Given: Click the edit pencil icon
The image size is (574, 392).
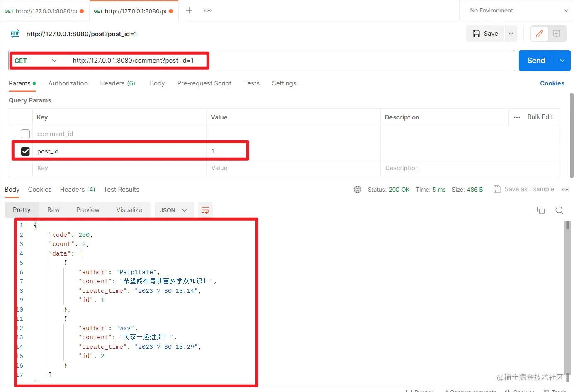Looking at the screenshot, I should point(540,34).
